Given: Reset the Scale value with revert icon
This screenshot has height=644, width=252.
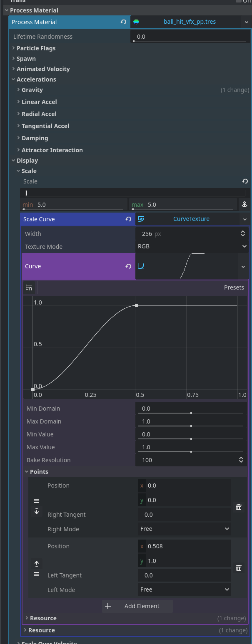Looking at the screenshot, I should pos(245,181).
